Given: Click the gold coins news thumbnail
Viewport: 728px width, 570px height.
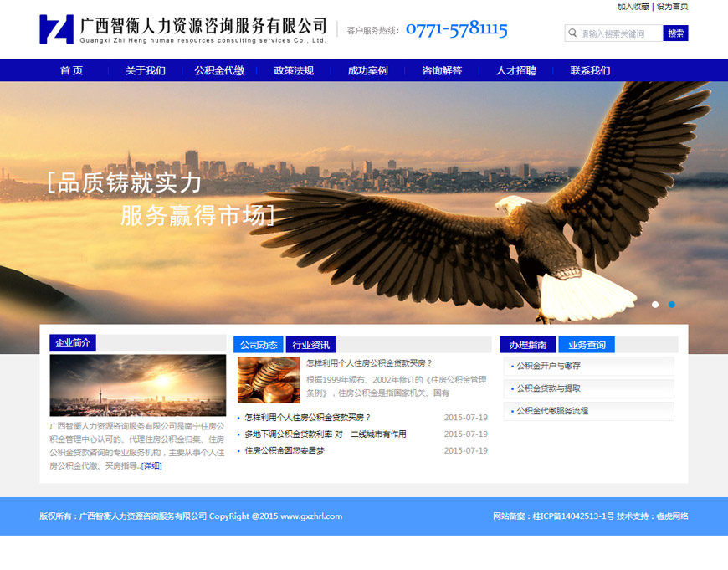Looking at the screenshot, I should [x=269, y=380].
